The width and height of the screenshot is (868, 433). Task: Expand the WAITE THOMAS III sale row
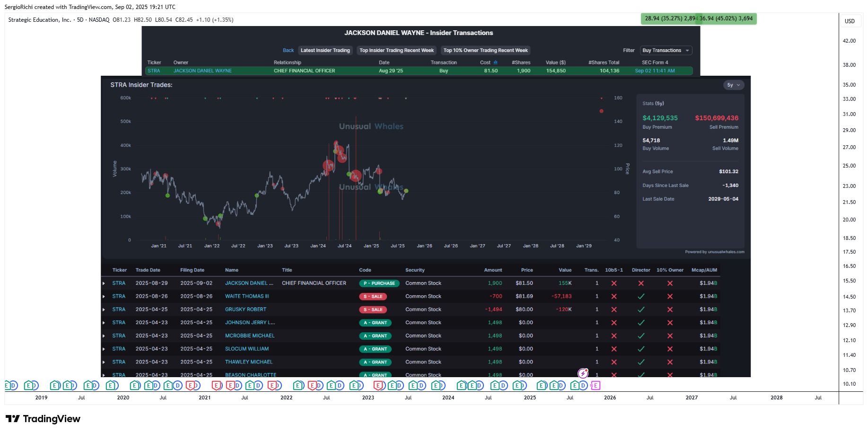pos(104,297)
